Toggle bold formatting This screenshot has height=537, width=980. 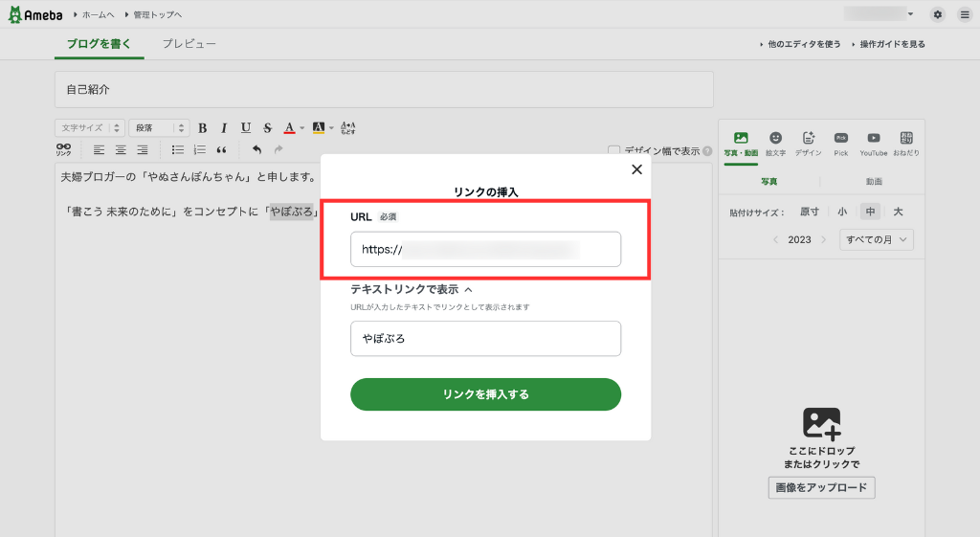click(203, 128)
